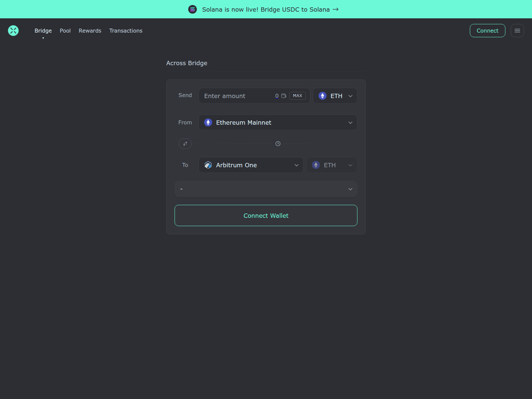Click the Across logo in the header
This screenshot has width=532, height=399.
13,31
